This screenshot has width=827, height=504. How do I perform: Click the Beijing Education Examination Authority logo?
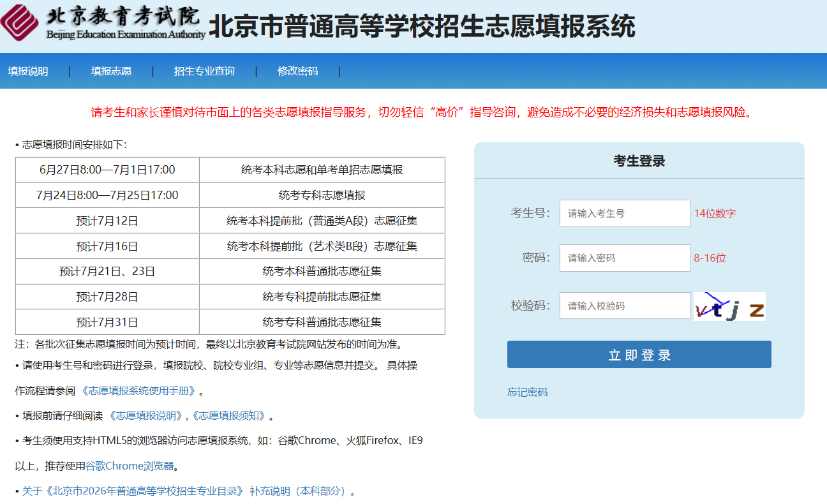pos(103,22)
